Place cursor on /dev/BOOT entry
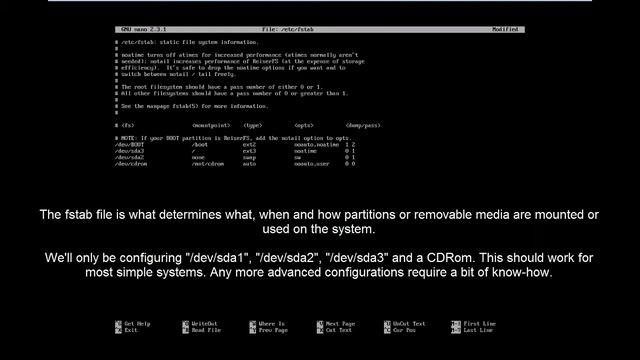Viewport: 640px width, 360px height. pos(129,144)
